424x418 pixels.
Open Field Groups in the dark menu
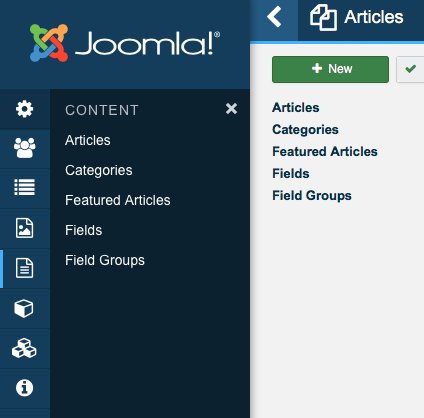pos(105,260)
